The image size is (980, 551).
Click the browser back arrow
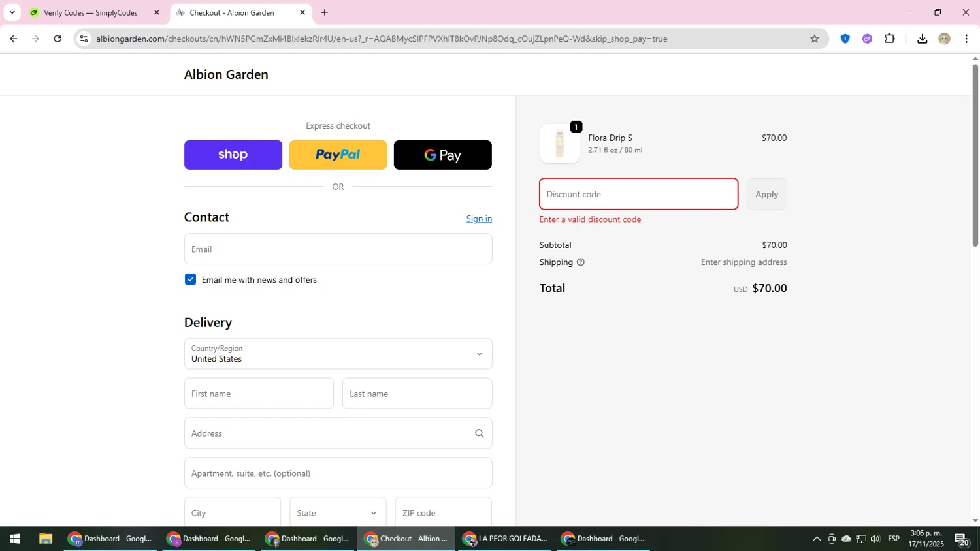13,39
